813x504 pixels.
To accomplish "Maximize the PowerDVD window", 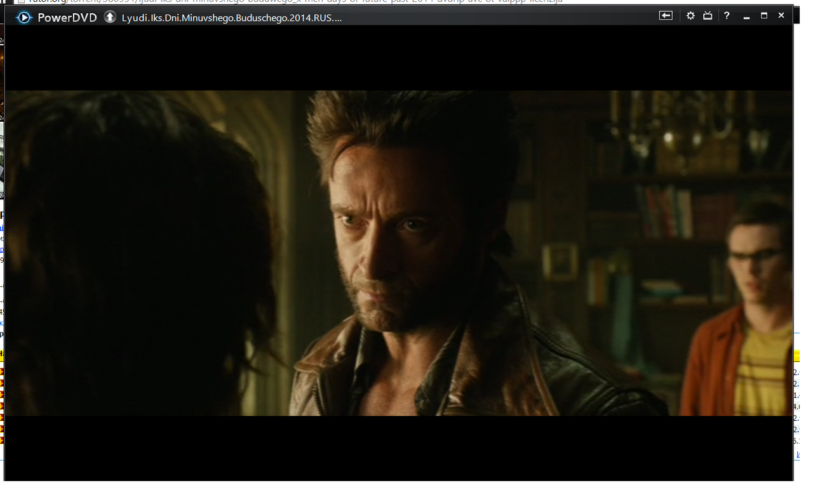I will 764,16.
